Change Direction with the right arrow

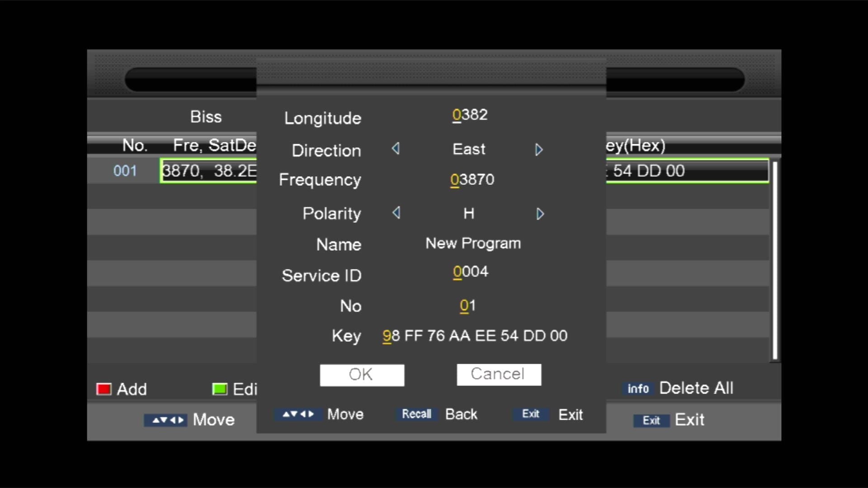[x=538, y=150]
